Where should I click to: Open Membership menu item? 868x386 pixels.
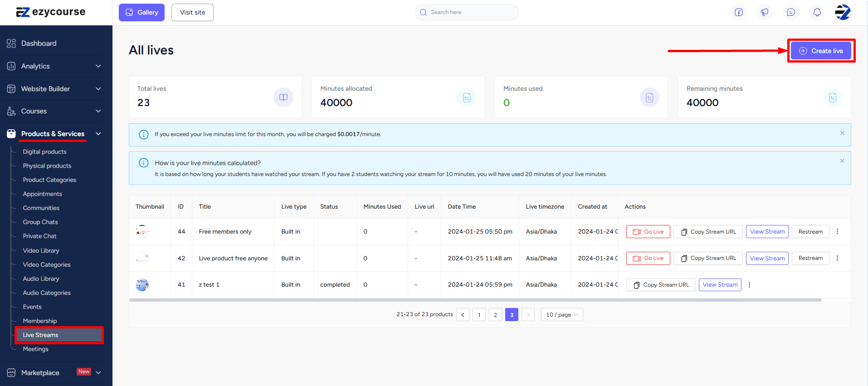(40, 321)
